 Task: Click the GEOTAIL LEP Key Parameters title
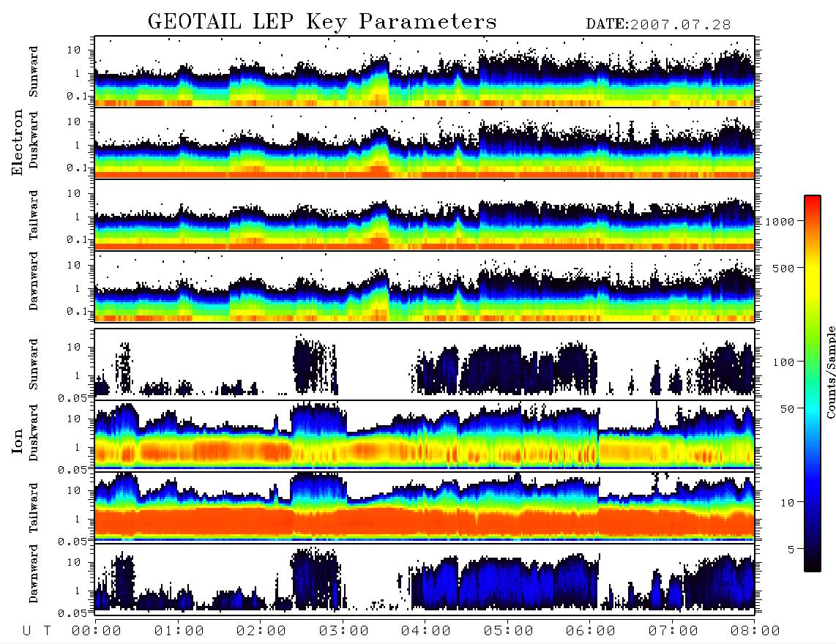322,22
